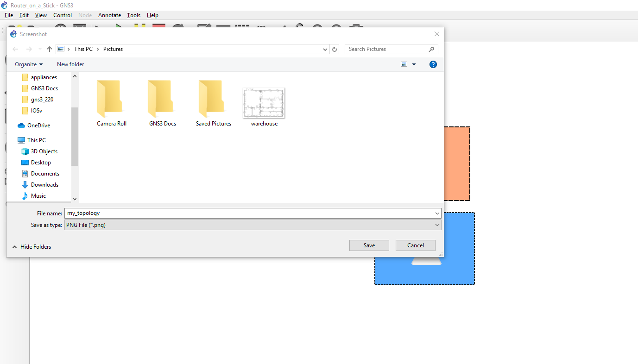Select the Music note icon
The width and height of the screenshot is (638, 364).
[x=25, y=196]
